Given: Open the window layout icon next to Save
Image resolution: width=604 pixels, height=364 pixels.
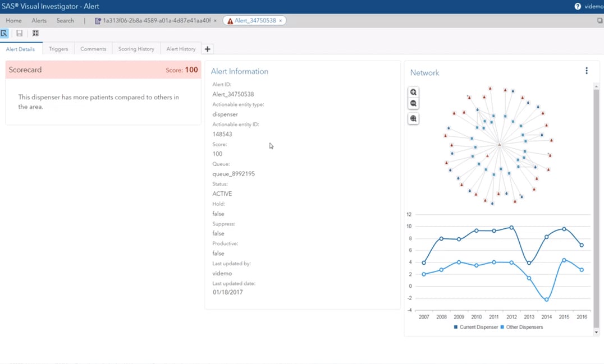Looking at the screenshot, I should point(35,33).
